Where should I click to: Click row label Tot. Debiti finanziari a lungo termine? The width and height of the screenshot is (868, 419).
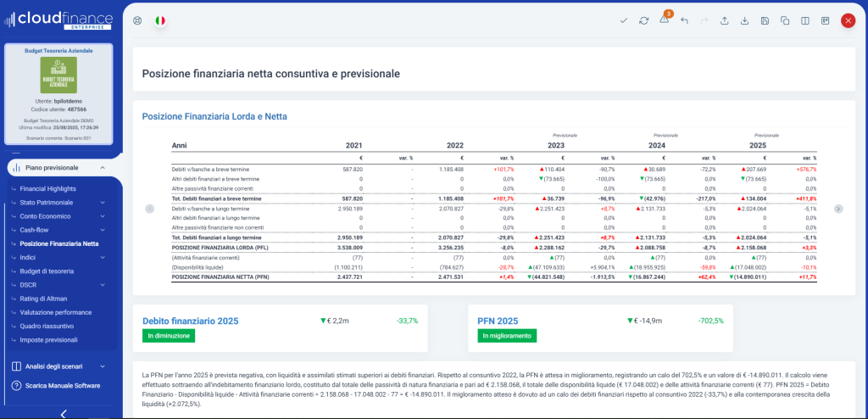pos(218,237)
